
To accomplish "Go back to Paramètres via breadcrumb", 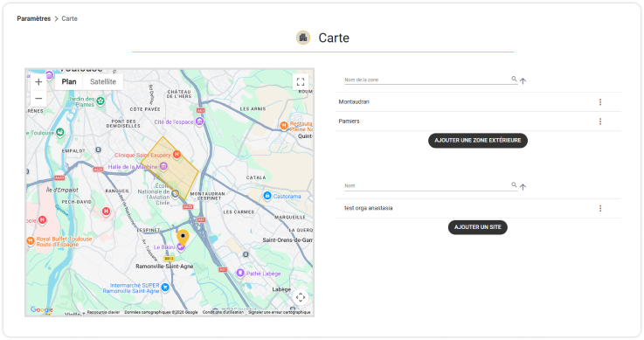I will 34,18.
